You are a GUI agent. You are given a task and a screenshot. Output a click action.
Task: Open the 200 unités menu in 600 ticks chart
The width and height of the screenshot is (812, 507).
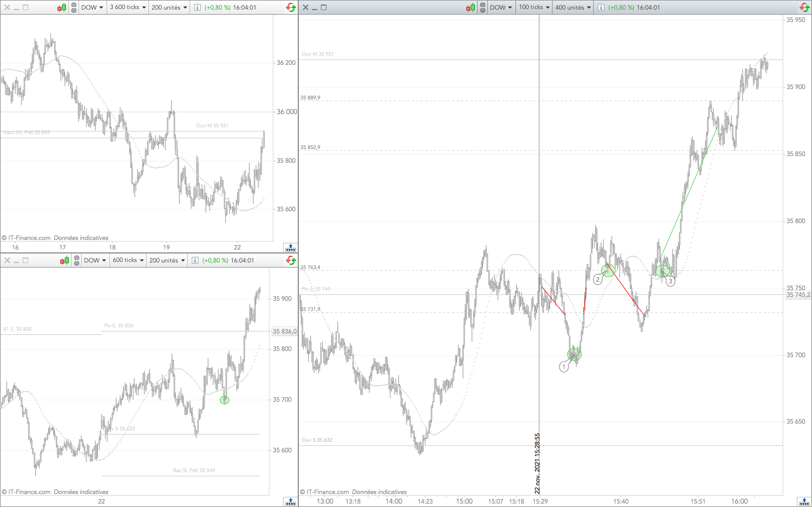click(167, 261)
